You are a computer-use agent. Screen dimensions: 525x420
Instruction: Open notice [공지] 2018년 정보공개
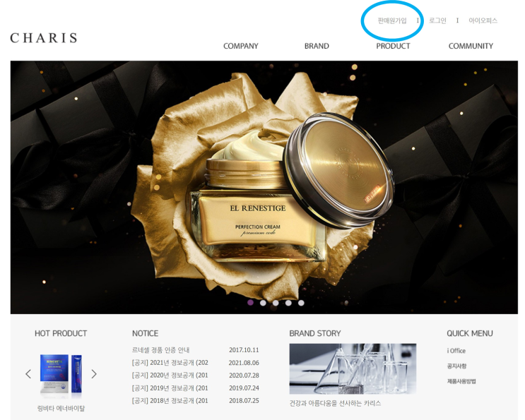pos(170,401)
